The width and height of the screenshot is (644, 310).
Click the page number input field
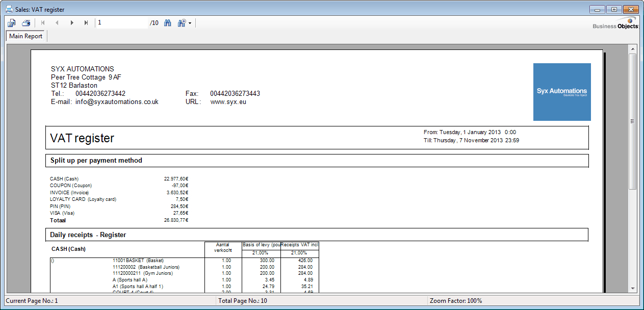coord(121,23)
